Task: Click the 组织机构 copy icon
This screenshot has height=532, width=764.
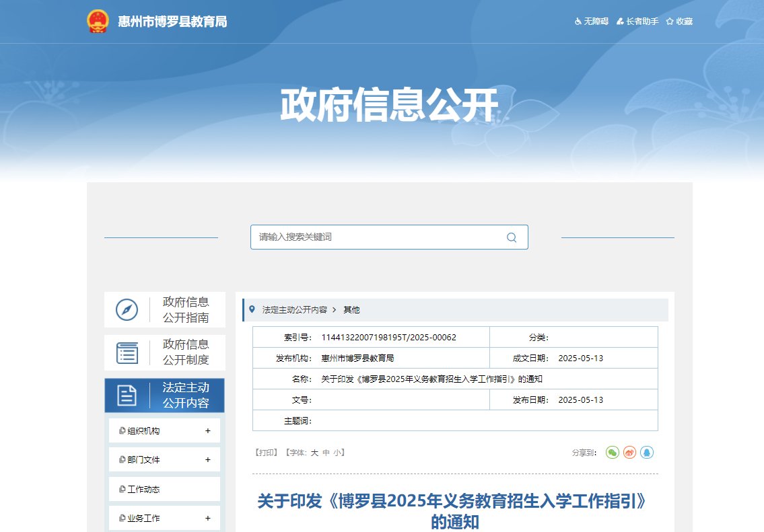Action: point(123,430)
